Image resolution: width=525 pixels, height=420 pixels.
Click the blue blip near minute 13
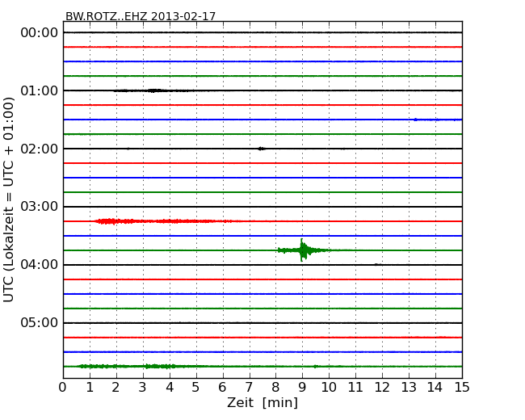click(415, 120)
